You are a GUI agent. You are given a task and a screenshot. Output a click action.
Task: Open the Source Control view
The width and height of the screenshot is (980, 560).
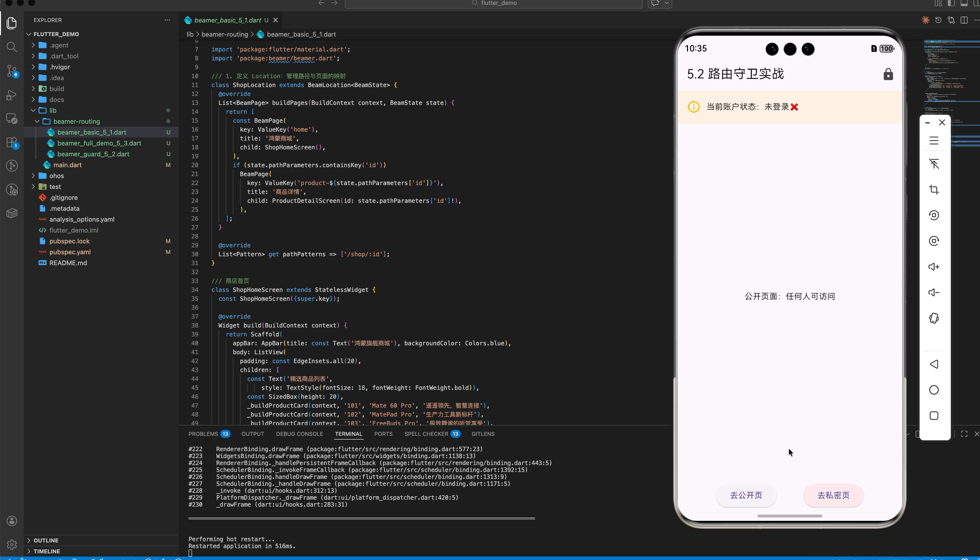click(x=12, y=71)
